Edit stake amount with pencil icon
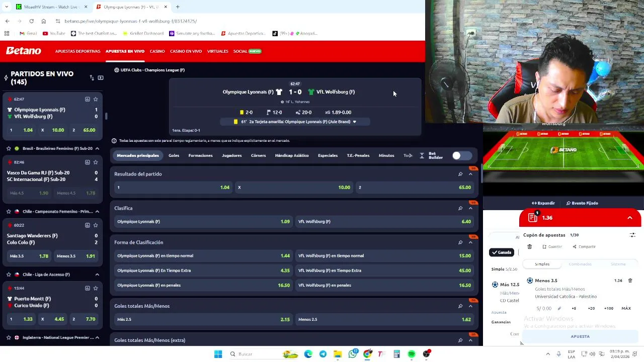The width and height of the screenshot is (644, 362). (560, 308)
